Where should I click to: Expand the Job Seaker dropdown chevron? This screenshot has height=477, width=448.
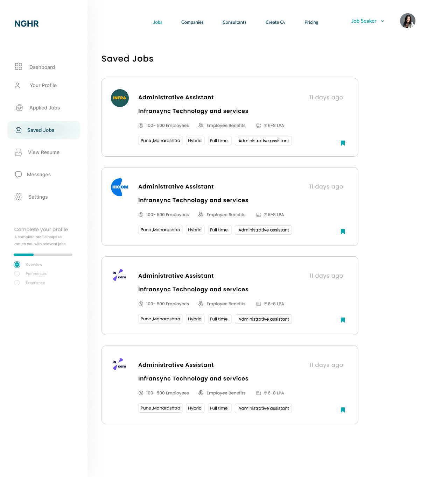click(x=383, y=21)
